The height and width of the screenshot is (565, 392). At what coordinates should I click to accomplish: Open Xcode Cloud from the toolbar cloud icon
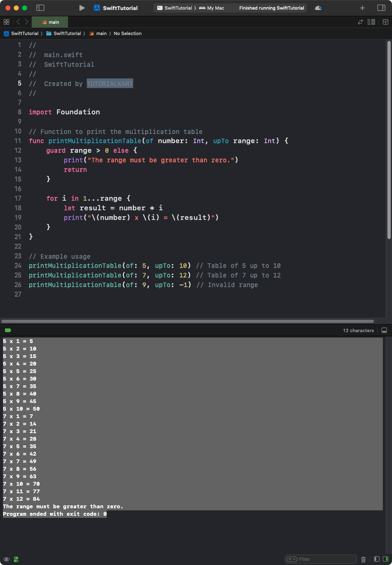point(318,8)
